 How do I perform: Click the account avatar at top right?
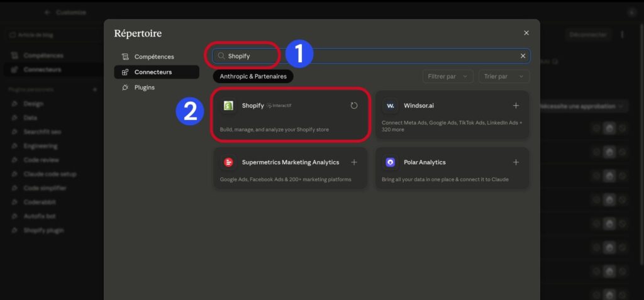[x=631, y=13]
